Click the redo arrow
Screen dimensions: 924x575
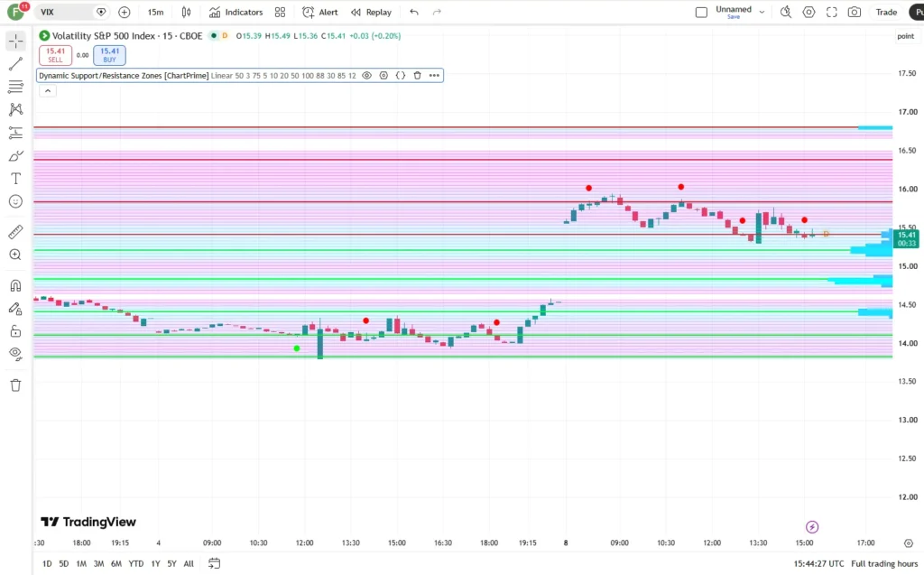coord(437,12)
